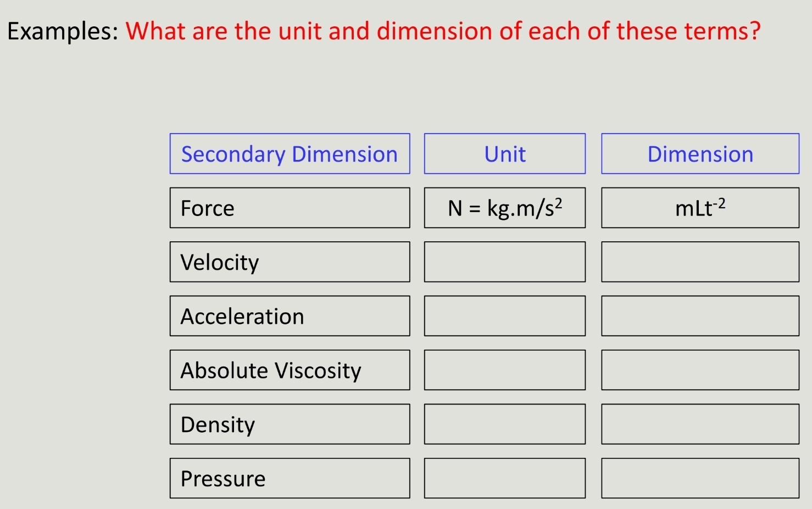Click the empty Unit box for Density
Image resolution: width=812 pixels, height=509 pixels.
click(x=504, y=424)
